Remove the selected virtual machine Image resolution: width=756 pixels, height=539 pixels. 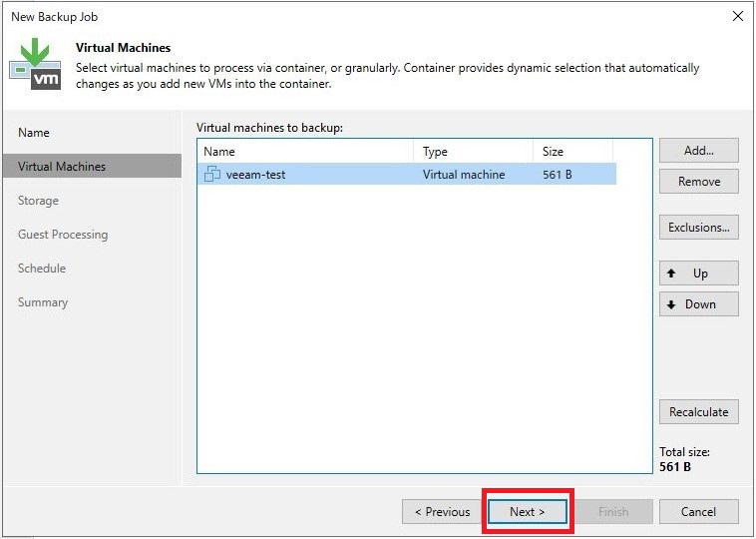pos(698,182)
